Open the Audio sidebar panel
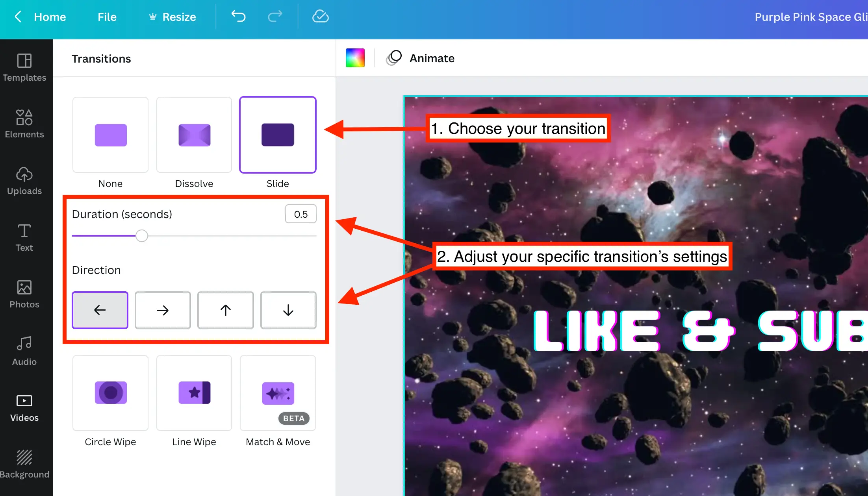The image size is (868, 496). click(24, 351)
